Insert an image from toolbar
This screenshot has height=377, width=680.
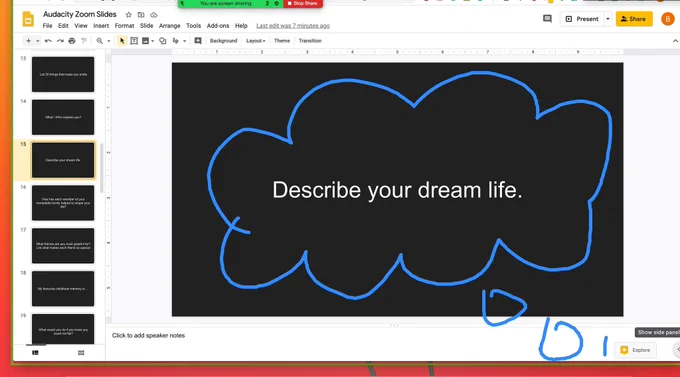point(145,41)
